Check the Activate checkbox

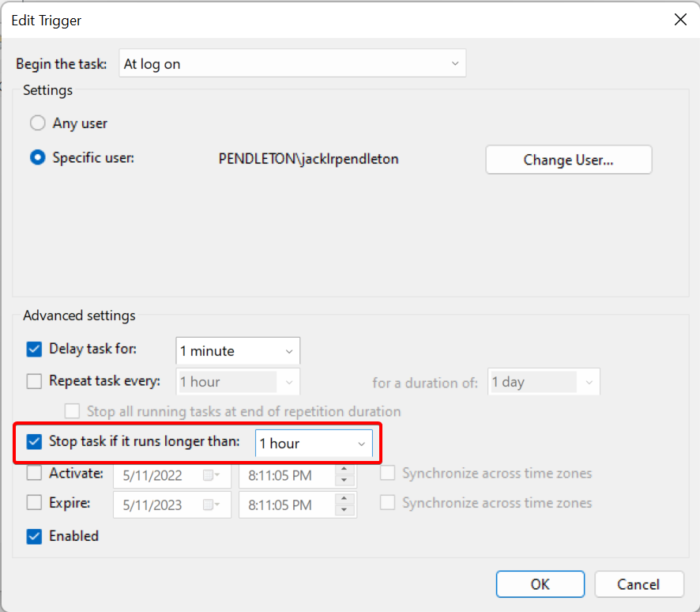[x=35, y=474]
